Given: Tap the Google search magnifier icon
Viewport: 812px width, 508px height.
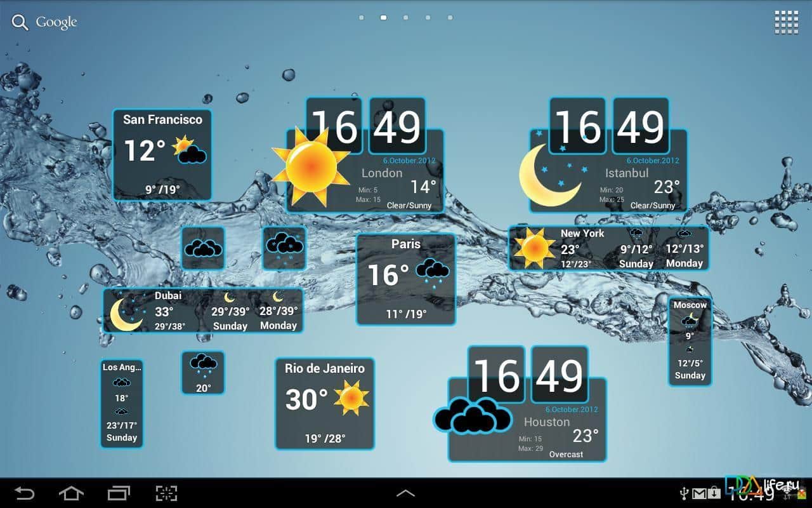Looking at the screenshot, I should pyautogui.click(x=20, y=23).
